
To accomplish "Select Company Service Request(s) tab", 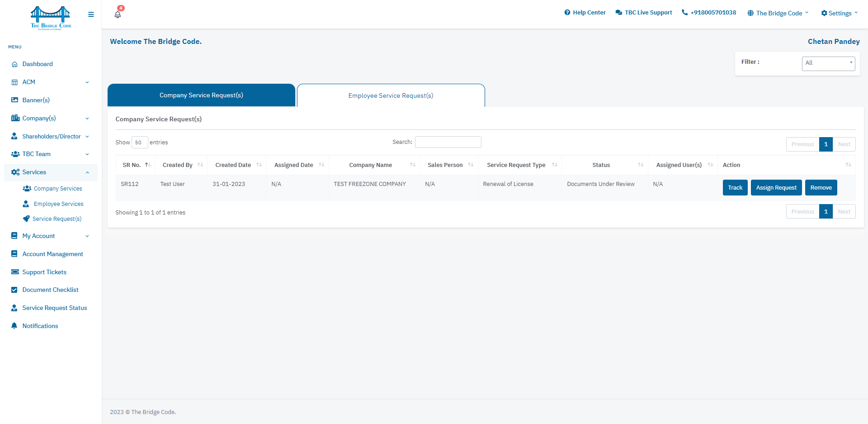I will coord(201,95).
